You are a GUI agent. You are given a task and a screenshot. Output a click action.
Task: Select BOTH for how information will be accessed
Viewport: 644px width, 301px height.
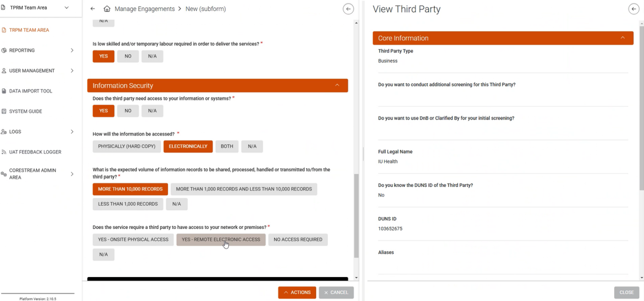click(227, 146)
